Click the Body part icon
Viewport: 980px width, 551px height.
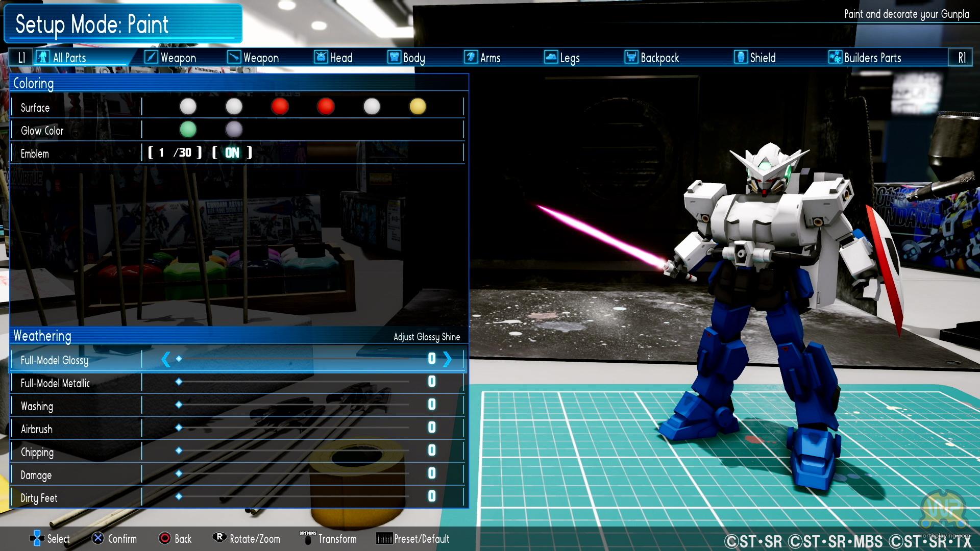[394, 57]
